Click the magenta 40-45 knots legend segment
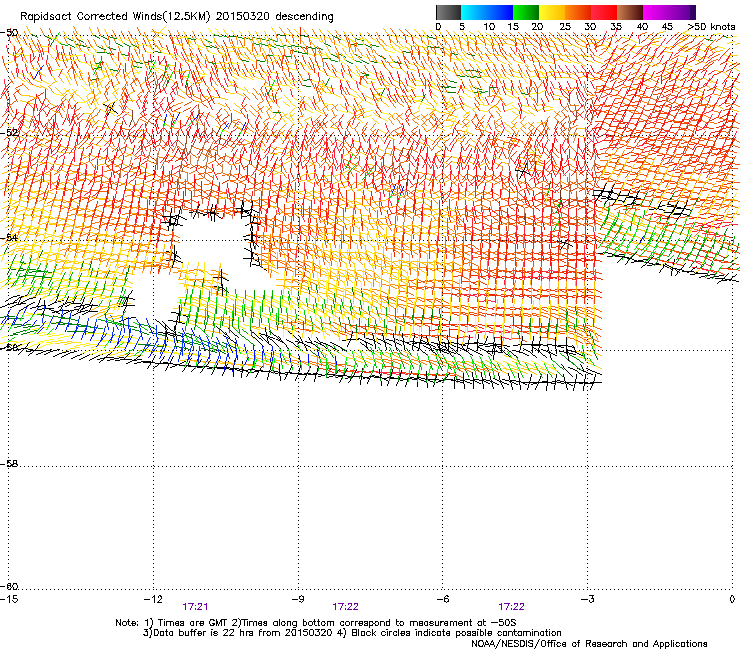The height and width of the screenshot is (650, 740). click(656, 12)
